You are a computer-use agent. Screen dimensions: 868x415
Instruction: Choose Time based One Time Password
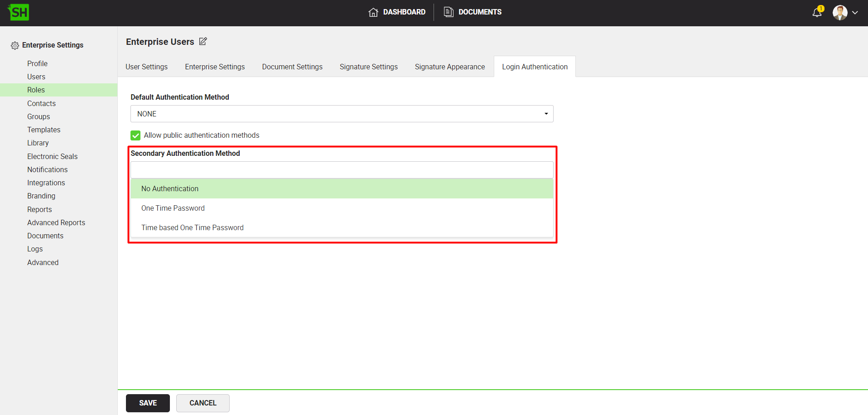point(193,228)
